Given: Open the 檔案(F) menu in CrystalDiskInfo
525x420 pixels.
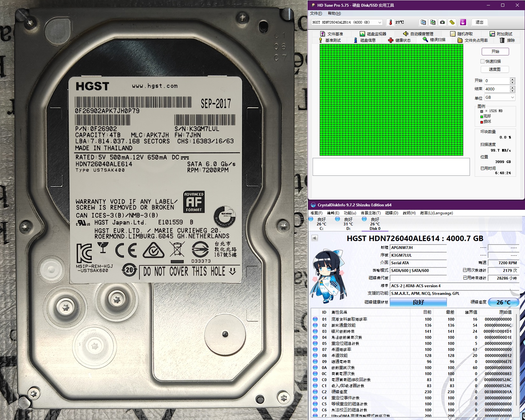Looking at the screenshot, I should [316, 213].
